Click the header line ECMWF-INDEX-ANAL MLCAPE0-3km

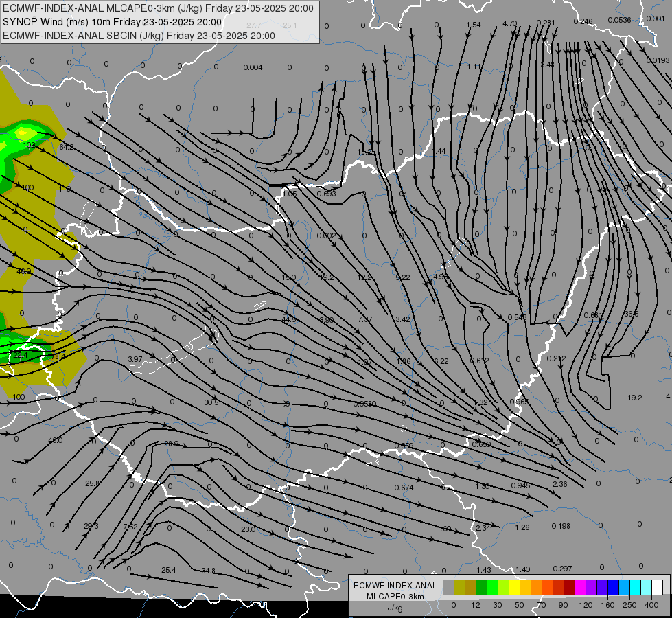coord(158,8)
